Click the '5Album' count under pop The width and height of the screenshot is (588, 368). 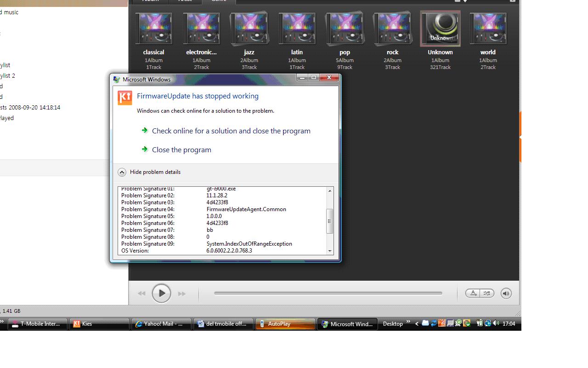point(345,60)
